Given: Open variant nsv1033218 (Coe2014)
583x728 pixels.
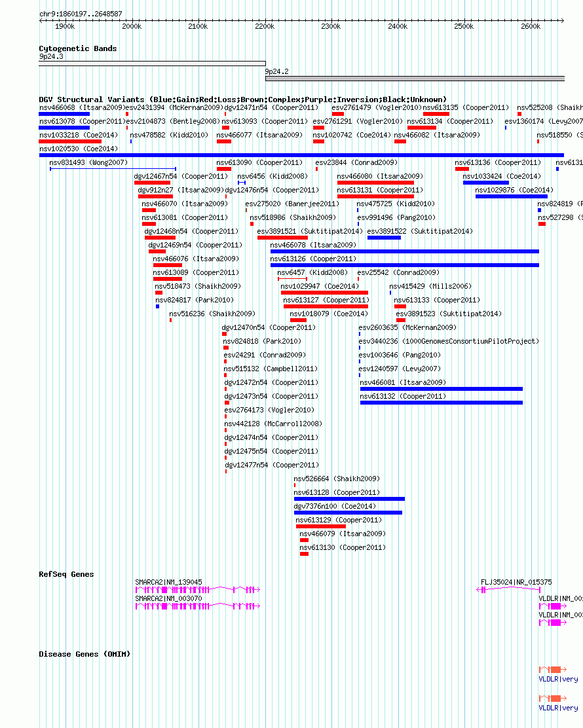Looking at the screenshot, I should pyautogui.click(x=79, y=135).
